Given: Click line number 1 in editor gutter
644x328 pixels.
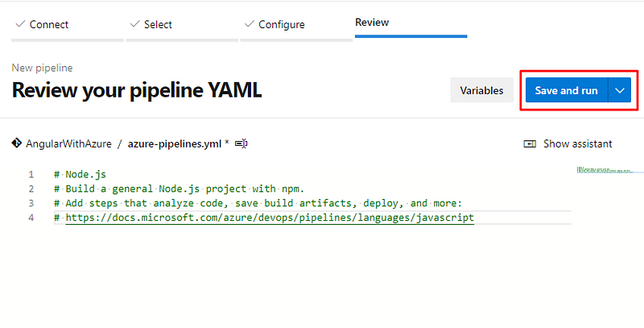Looking at the screenshot, I should [31, 174].
